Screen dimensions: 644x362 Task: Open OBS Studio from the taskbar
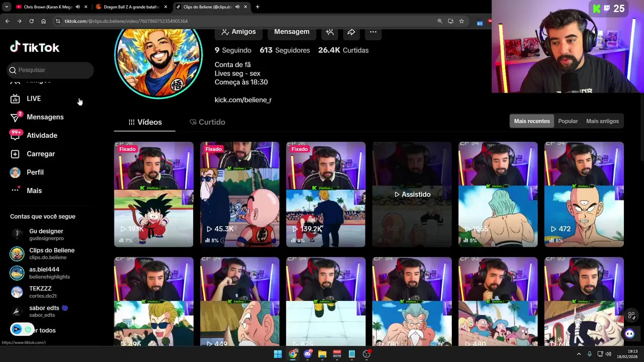[x=367, y=354]
